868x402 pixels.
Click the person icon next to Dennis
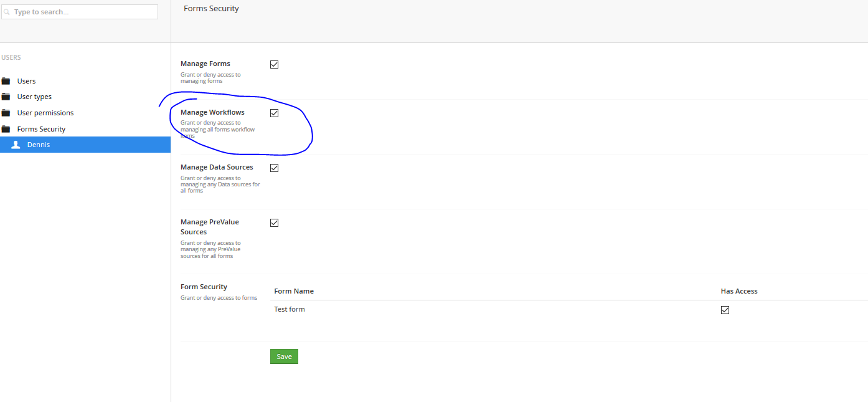(16, 145)
